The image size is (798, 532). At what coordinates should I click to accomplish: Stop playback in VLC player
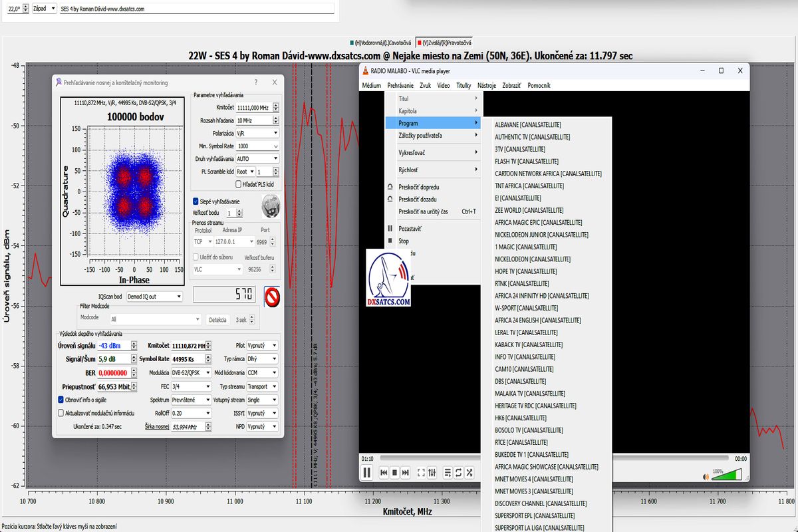click(394, 473)
